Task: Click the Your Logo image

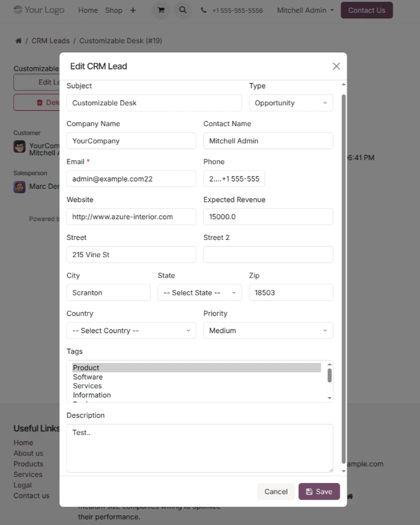Action: point(39,10)
